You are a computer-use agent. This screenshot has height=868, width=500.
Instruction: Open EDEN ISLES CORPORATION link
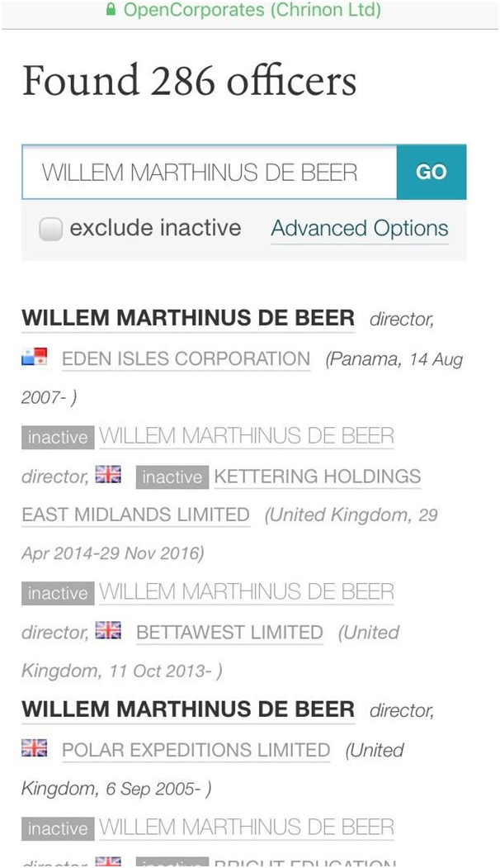[x=186, y=359]
